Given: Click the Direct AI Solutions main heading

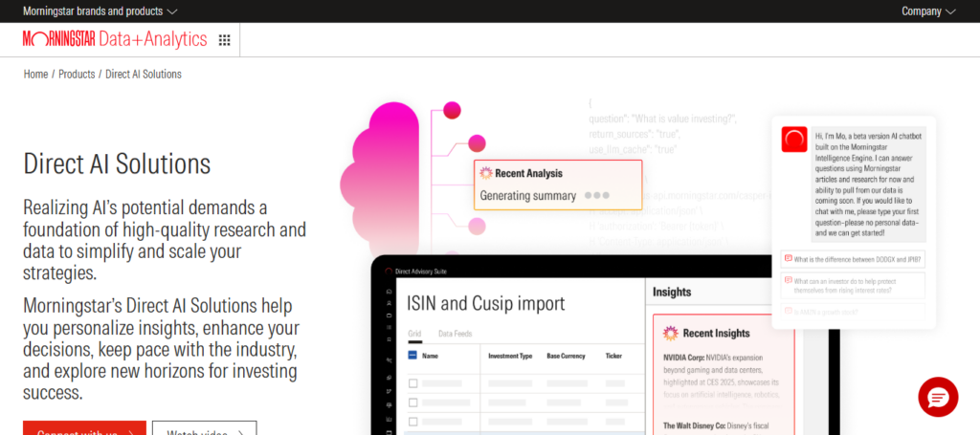Looking at the screenshot, I should 117,163.
